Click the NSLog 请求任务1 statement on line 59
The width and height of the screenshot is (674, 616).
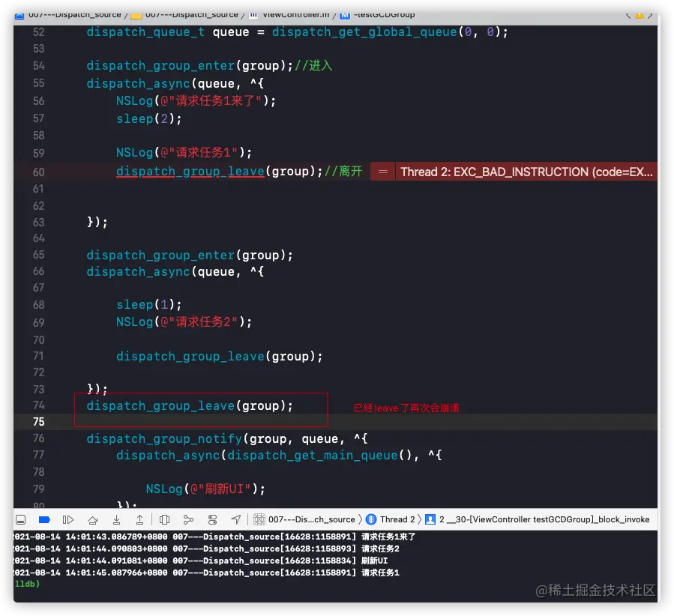coord(184,152)
